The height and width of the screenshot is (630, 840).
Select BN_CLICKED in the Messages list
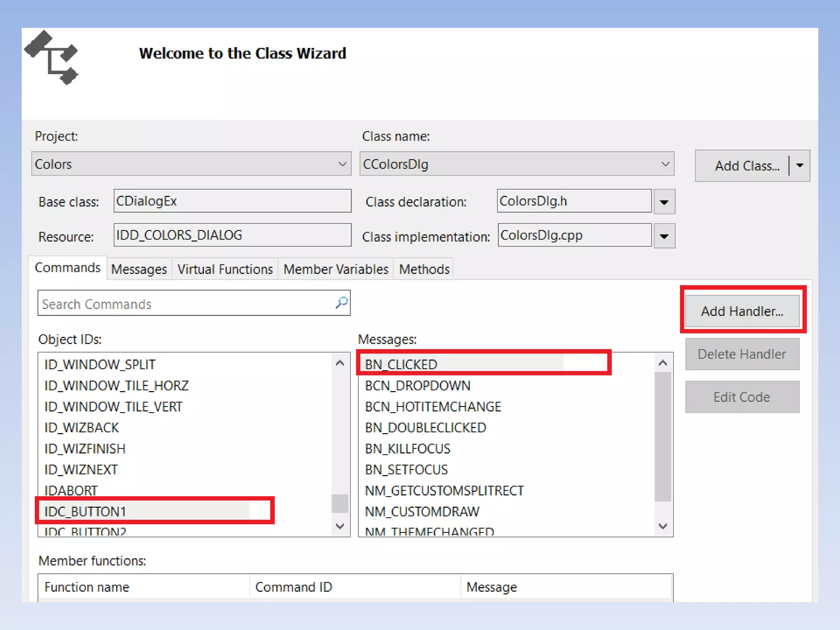[401, 364]
